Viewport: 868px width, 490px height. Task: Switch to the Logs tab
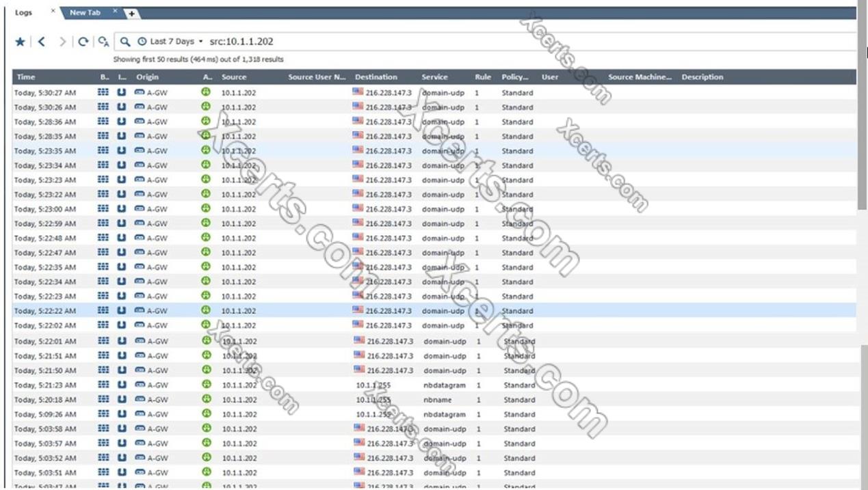(x=24, y=12)
